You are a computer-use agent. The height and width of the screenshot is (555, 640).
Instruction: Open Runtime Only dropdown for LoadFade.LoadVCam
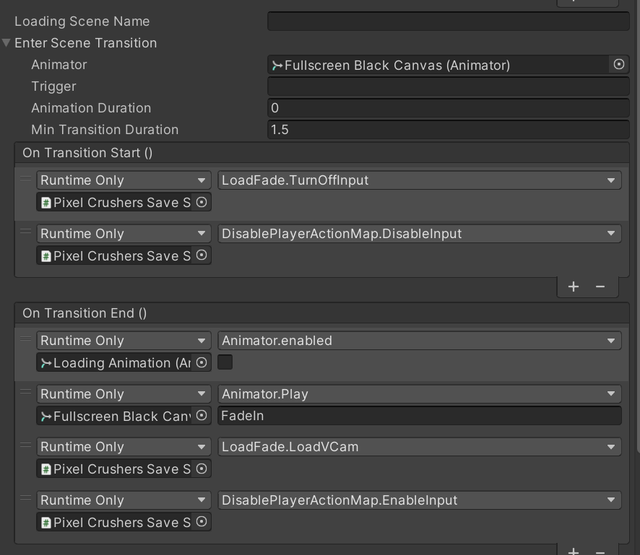point(124,447)
